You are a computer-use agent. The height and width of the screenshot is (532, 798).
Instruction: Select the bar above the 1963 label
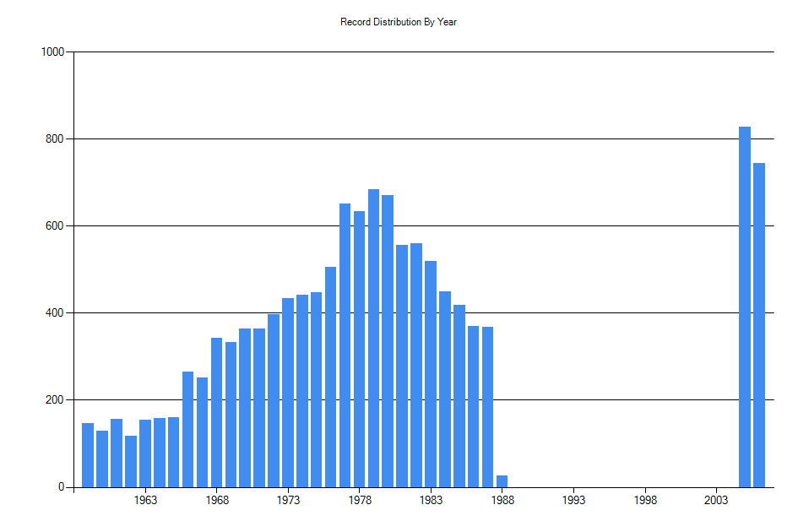tap(145, 453)
